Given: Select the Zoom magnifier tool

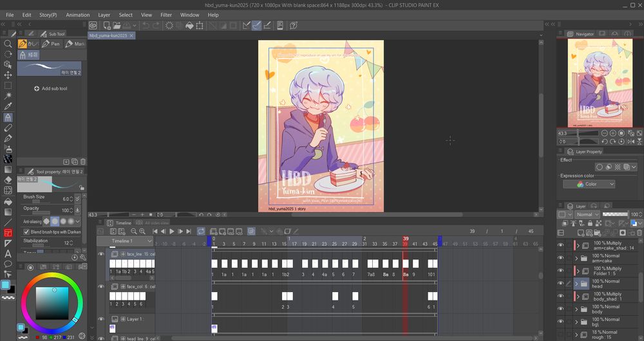Looking at the screenshot, I should point(8,44).
